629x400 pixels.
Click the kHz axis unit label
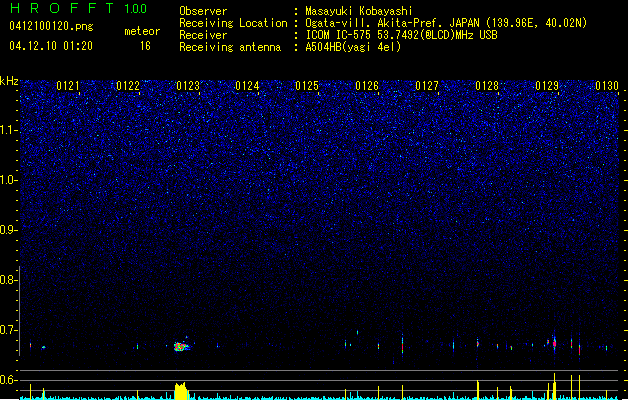9,81
